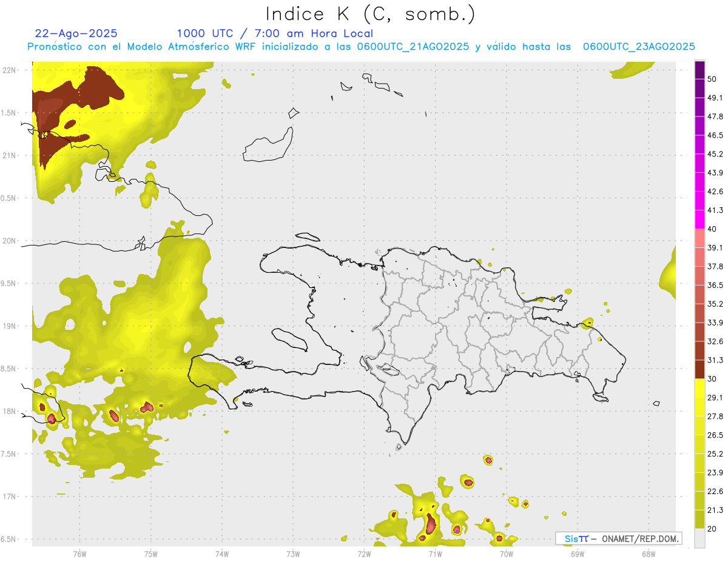Click the "18N" latitude axis label

(x=9, y=412)
